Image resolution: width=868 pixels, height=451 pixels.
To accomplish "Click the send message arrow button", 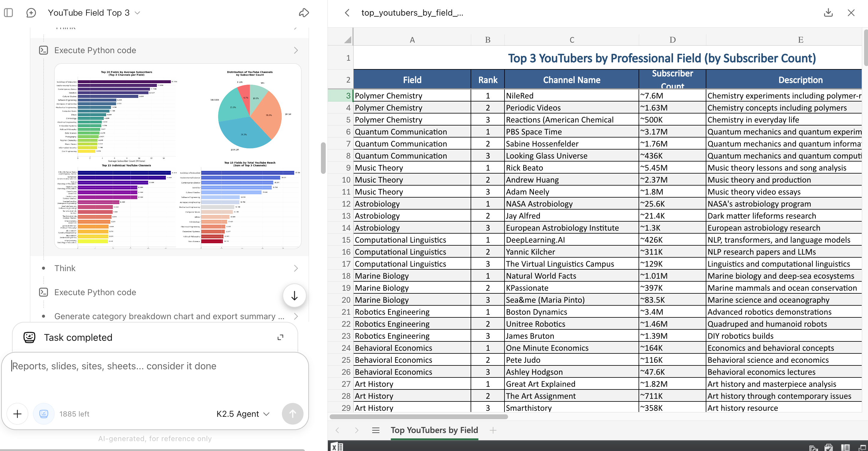I will tap(292, 413).
